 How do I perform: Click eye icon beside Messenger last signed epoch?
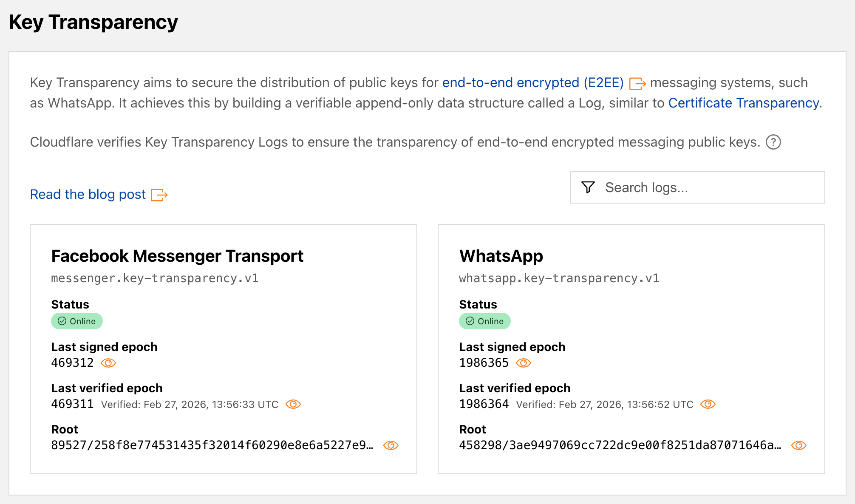pyautogui.click(x=108, y=363)
